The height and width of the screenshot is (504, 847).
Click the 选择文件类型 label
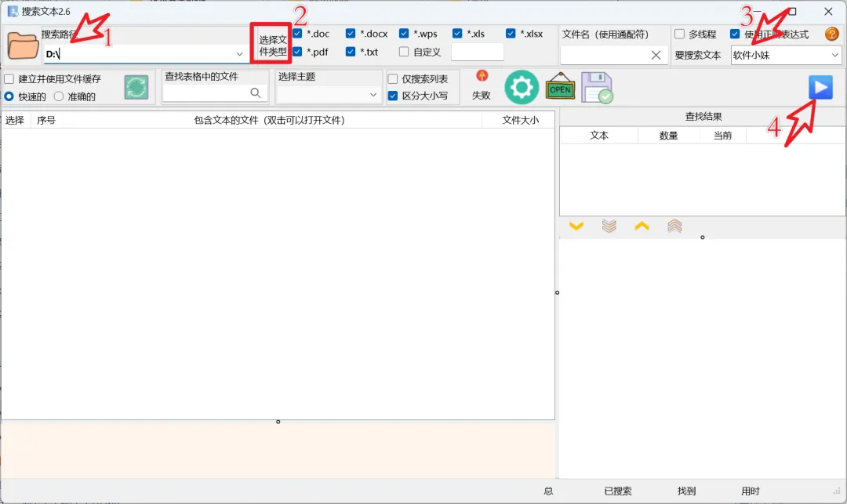tap(273, 46)
